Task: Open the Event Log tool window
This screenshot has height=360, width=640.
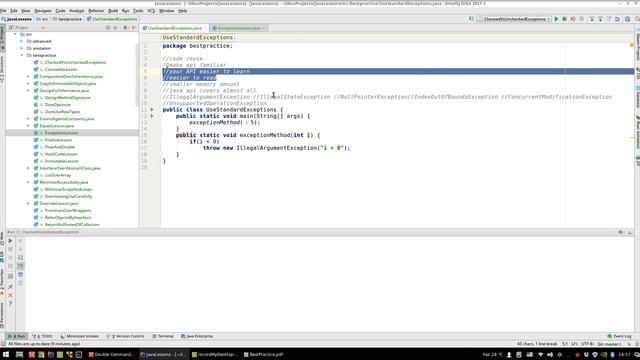Action: (x=620, y=336)
